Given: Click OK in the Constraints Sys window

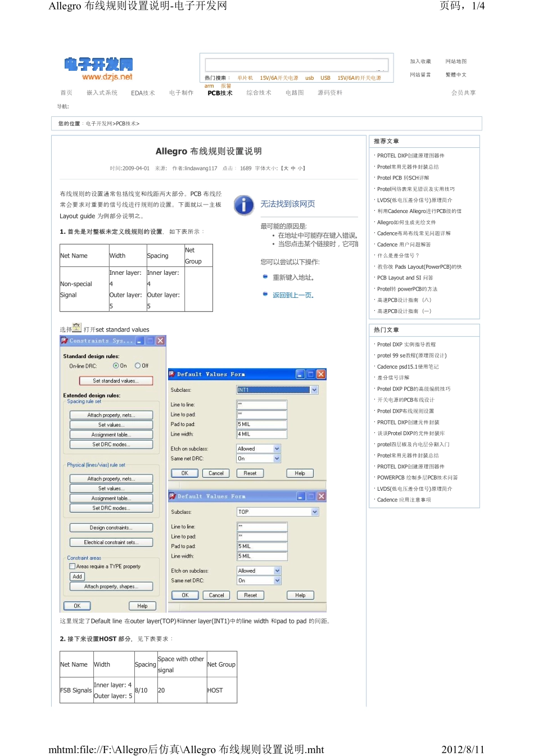Looking at the screenshot, I should click(77, 606).
